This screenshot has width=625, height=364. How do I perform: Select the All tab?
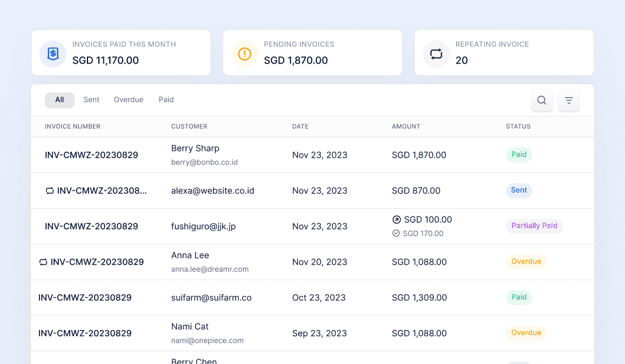pos(60,100)
